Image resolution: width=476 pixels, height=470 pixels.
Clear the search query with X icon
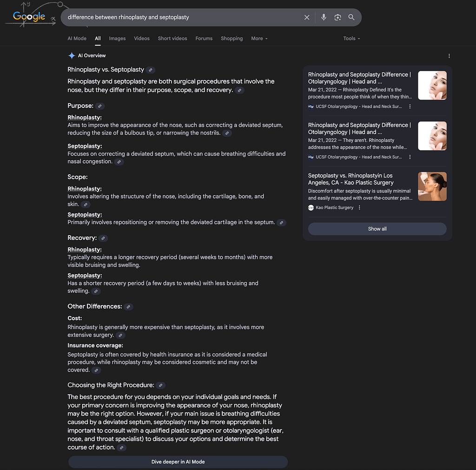pos(307,17)
